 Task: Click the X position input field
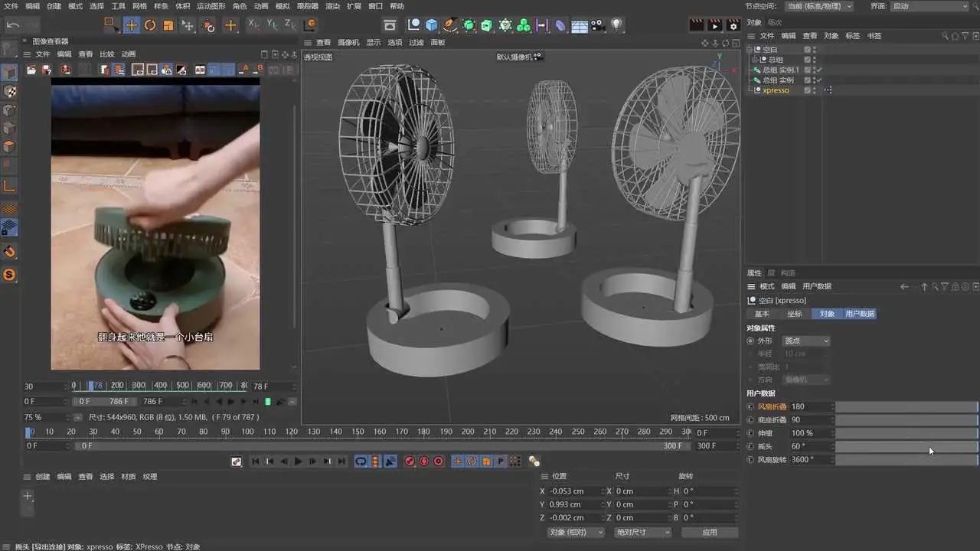[574, 491]
